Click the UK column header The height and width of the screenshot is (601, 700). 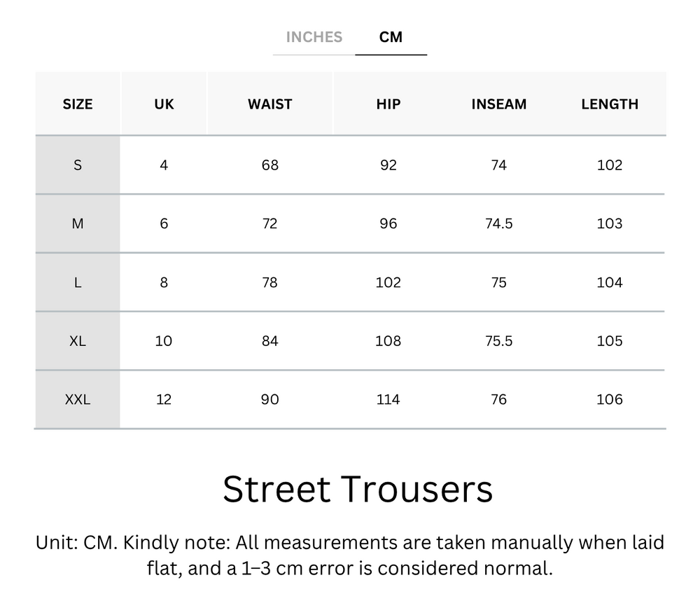point(164,104)
